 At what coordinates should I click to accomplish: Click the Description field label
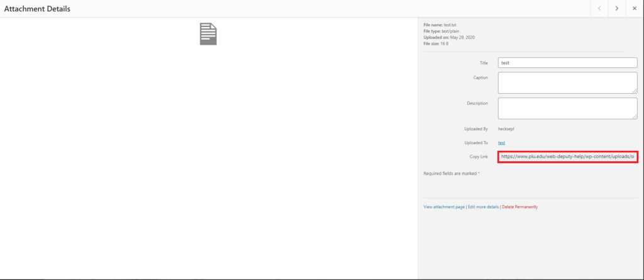tap(477, 103)
